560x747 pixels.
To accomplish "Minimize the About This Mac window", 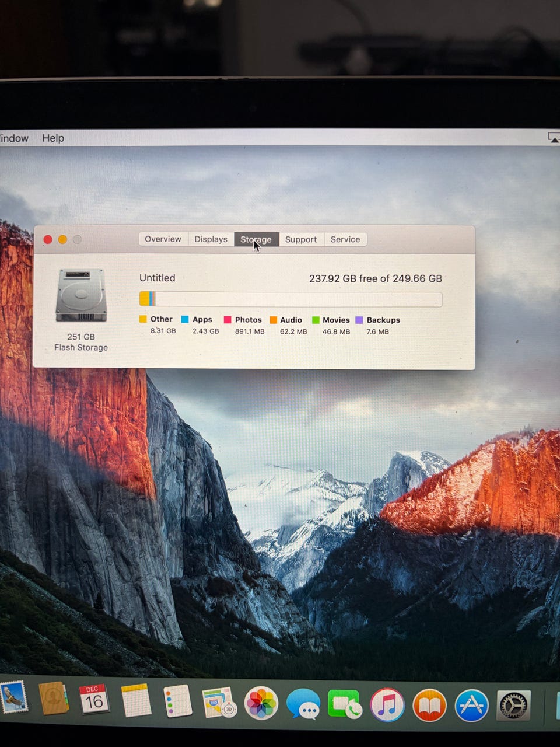I will coord(62,239).
